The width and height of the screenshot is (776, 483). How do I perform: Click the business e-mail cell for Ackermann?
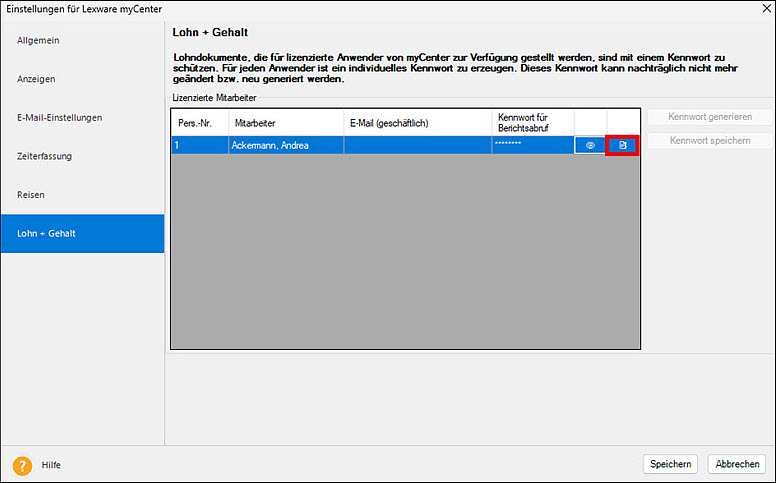coord(417,146)
